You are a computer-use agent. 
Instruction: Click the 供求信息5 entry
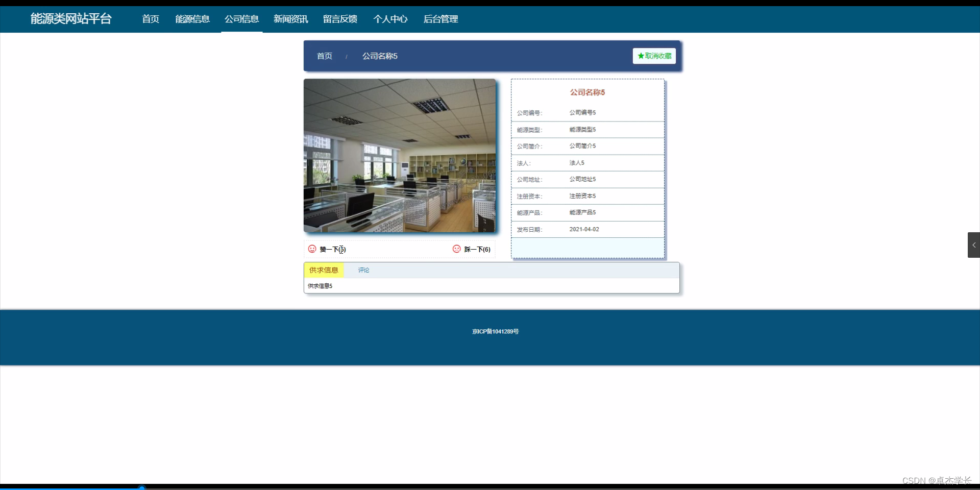tap(320, 286)
